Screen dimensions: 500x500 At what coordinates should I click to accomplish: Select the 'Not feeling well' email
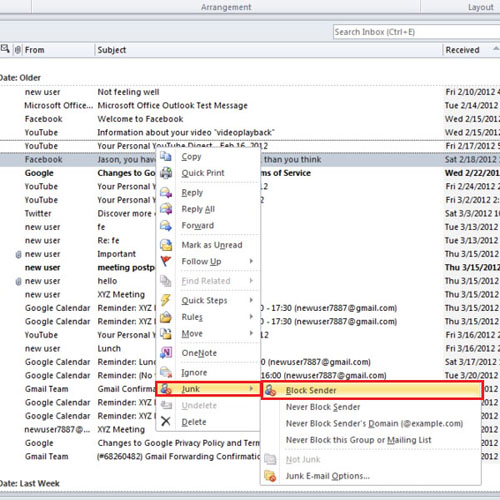250,92
